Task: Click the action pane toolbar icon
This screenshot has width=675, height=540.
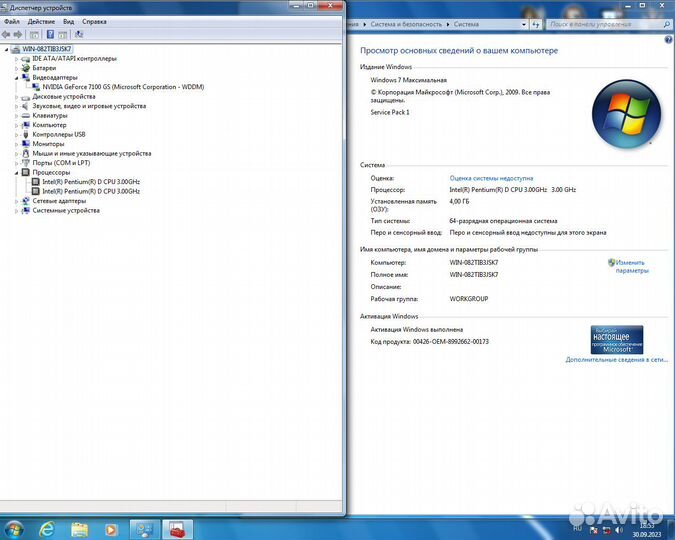Action: click(x=63, y=35)
